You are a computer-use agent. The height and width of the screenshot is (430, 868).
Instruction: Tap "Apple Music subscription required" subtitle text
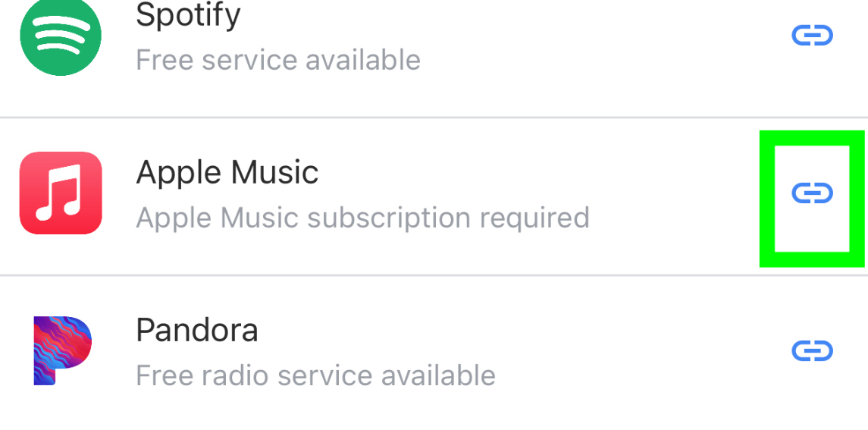362,218
